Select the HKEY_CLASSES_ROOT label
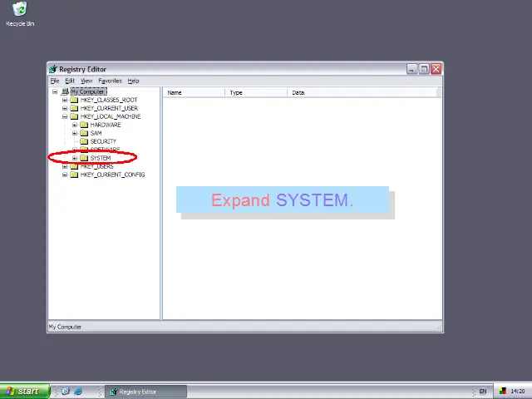532x399 pixels. click(x=109, y=100)
